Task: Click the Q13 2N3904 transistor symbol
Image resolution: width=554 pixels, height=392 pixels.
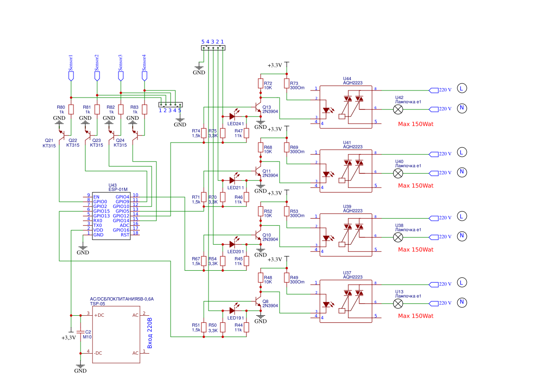Action: tap(258, 107)
